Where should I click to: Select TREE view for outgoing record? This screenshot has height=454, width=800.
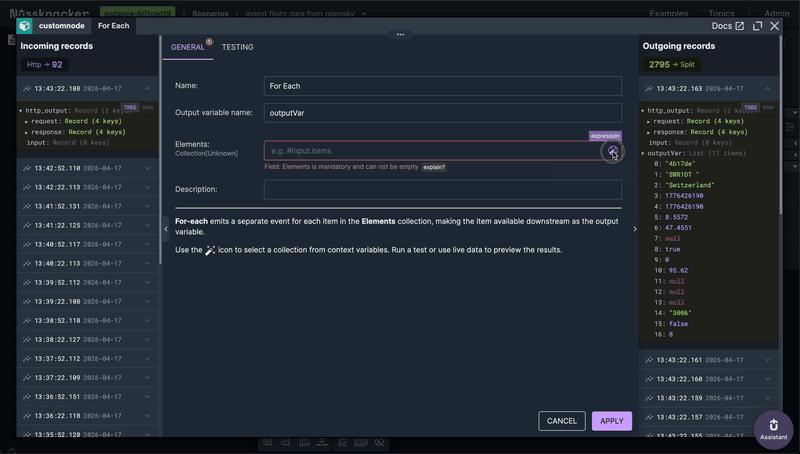click(x=748, y=107)
